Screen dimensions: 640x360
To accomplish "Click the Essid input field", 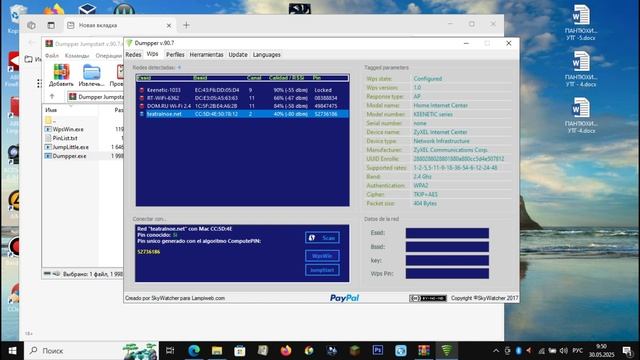I will click(x=447, y=233).
